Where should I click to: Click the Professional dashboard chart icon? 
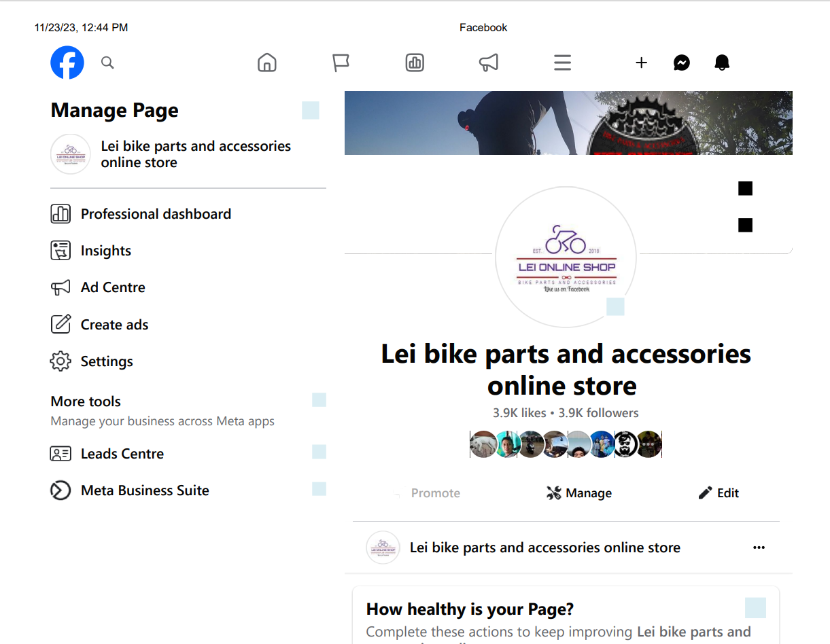coord(60,214)
